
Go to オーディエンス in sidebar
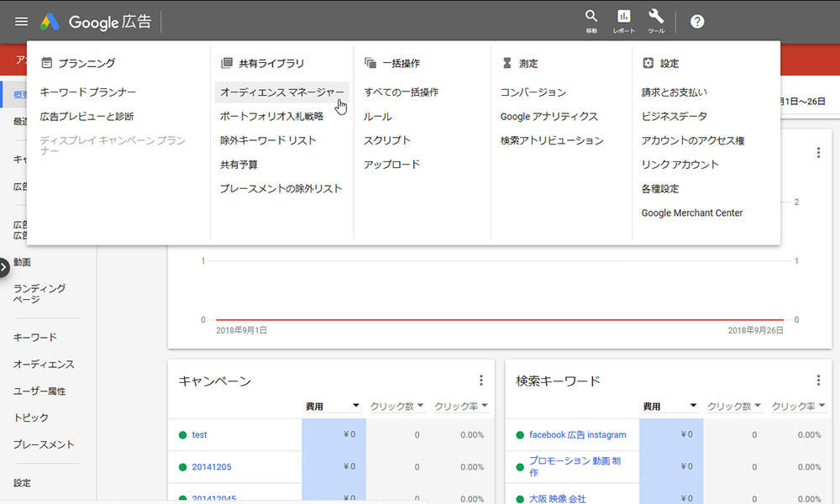44,365
